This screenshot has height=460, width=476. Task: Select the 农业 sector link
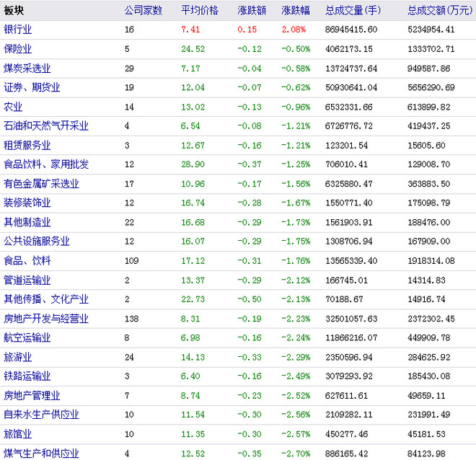pos(13,107)
